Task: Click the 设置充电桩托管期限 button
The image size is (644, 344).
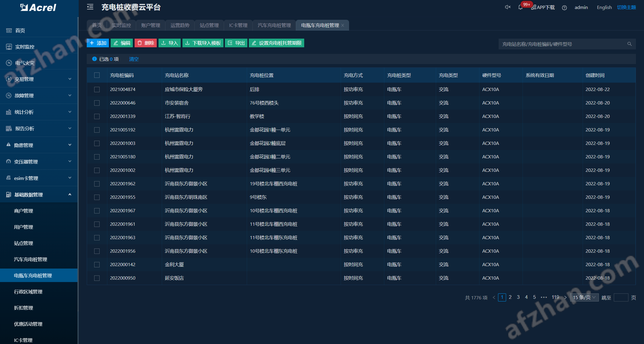Action: coord(276,43)
